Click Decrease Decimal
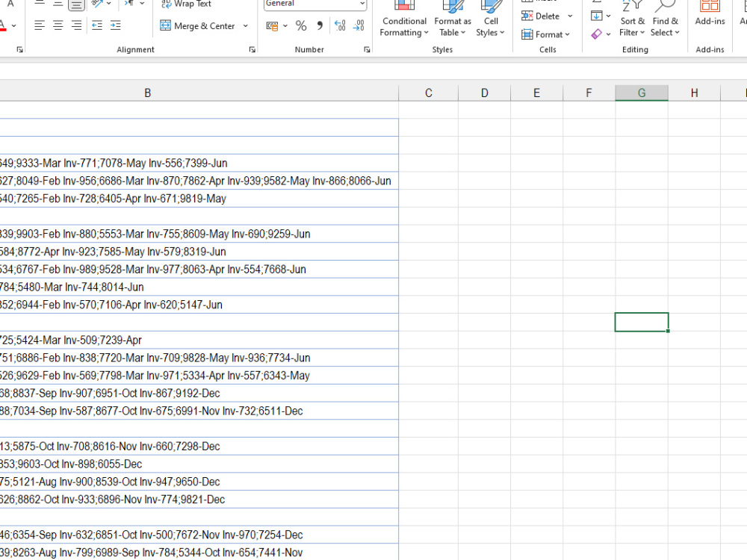This screenshot has height=560, width=747. click(x=359, y=25)
